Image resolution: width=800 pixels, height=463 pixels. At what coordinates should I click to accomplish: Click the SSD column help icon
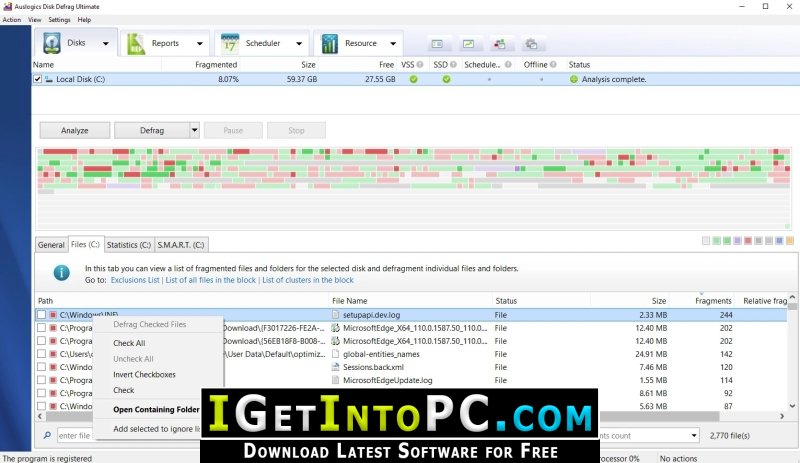(453, 65)
